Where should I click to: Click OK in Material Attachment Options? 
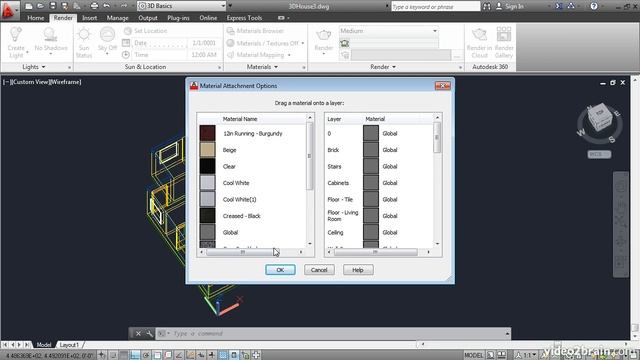tap(280, 270)
